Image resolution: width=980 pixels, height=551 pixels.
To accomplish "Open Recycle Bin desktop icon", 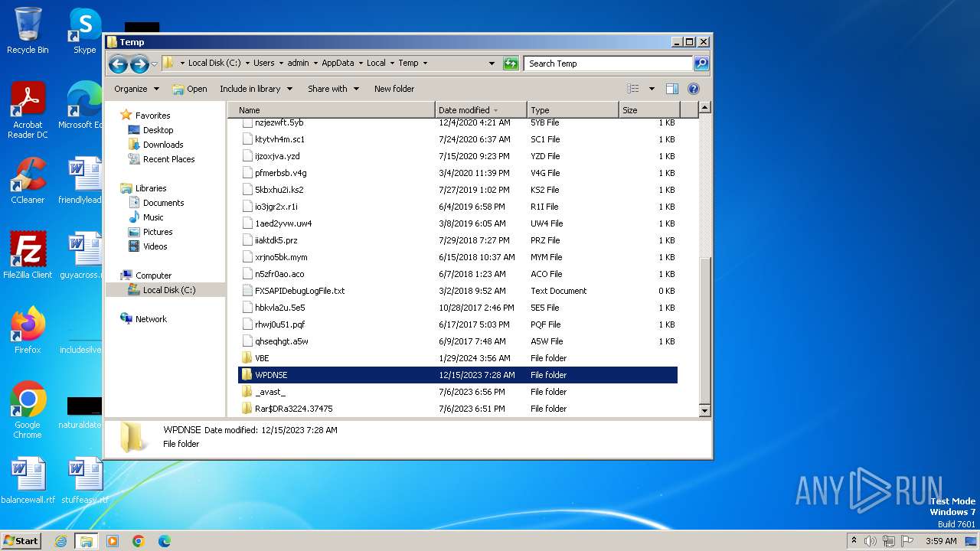I will [x=28, y=31].
